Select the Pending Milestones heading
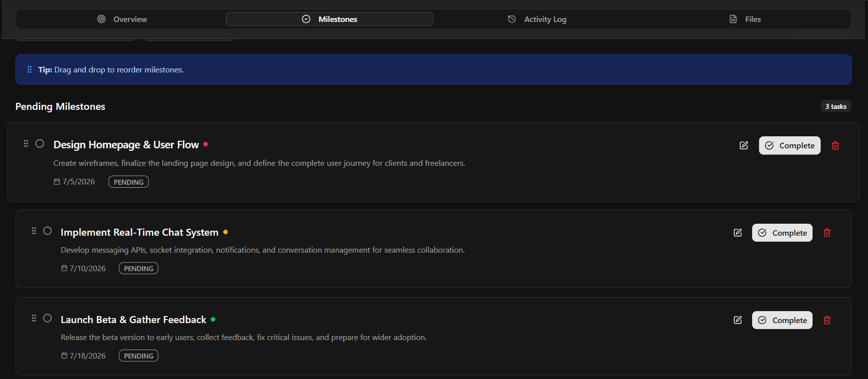This screenshot has width=868, height=379. [x=60, y=106]
